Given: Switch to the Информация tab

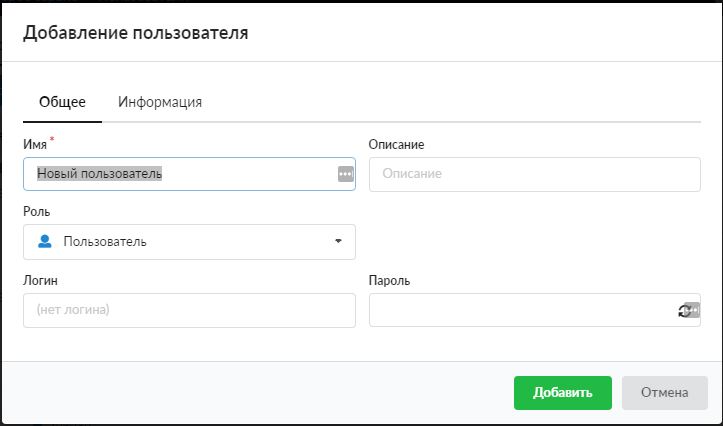Looking at the screenshot, I should 160,102.
